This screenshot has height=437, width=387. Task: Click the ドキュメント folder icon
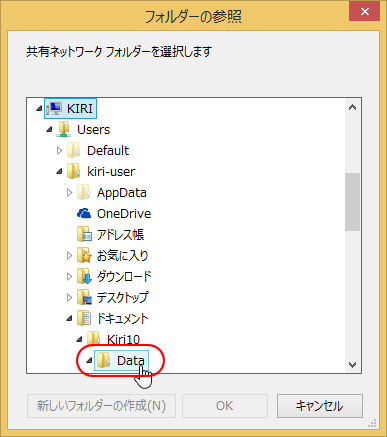click(84, 318)
